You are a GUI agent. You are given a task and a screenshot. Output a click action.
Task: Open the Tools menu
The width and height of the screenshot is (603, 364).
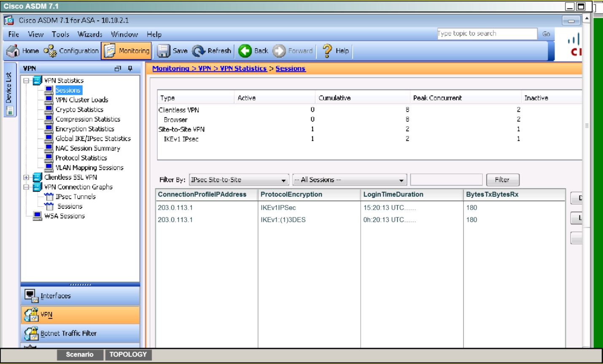point(60,34)
